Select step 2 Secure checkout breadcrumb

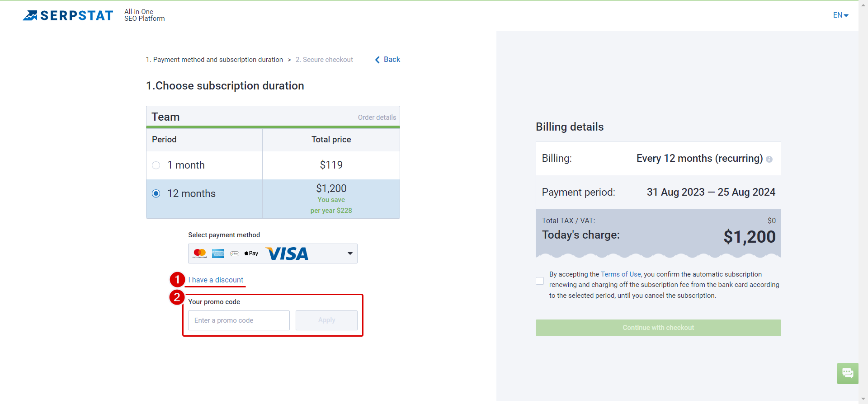(324, 60)
